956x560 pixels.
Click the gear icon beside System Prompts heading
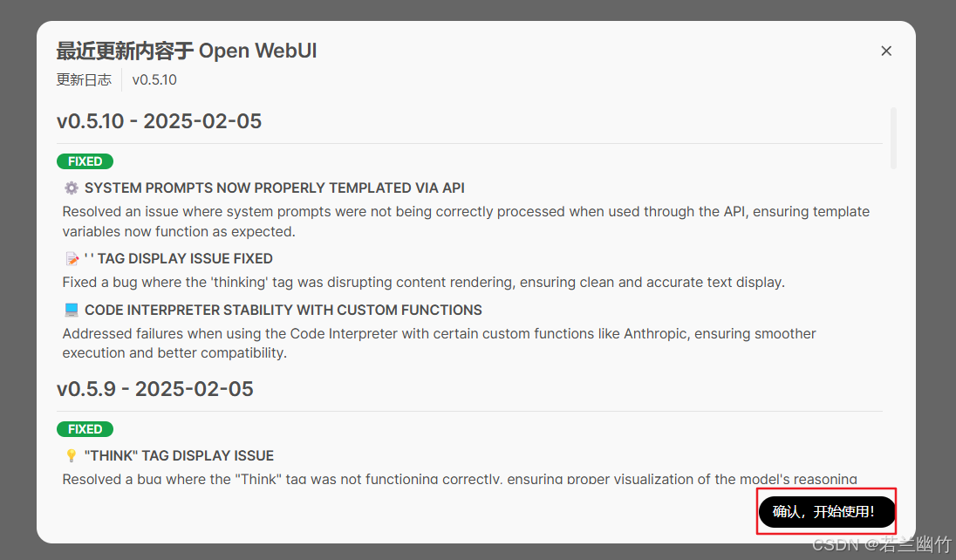[x=72, y=188]
